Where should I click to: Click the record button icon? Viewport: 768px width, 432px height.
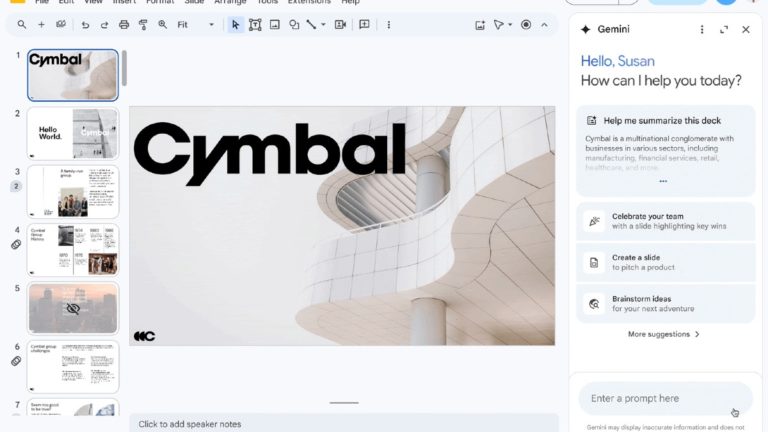[526, 24]
